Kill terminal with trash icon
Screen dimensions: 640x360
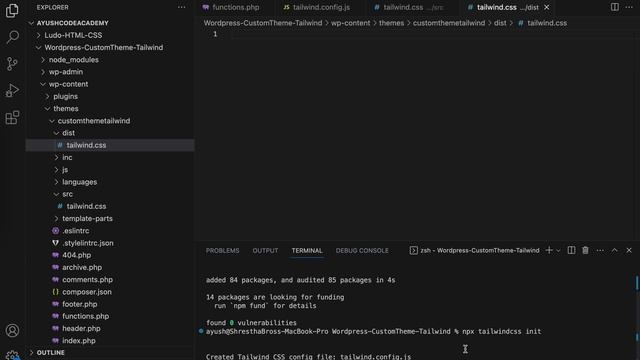coord(585,250)
